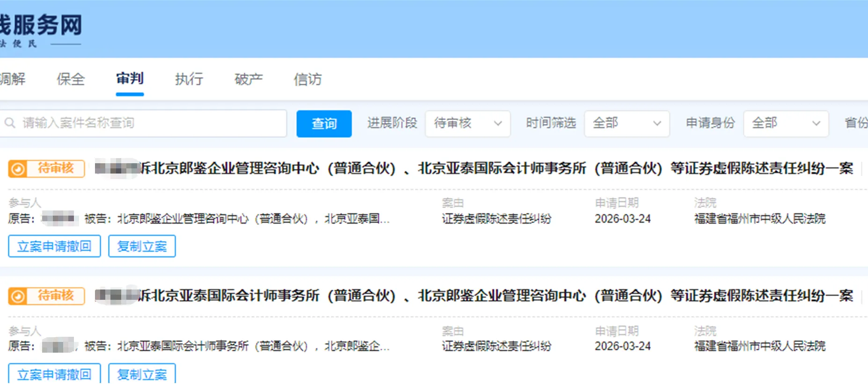Expand the 时间筛选 dropdown
The image size is (868, 384).
coord(627,123)
